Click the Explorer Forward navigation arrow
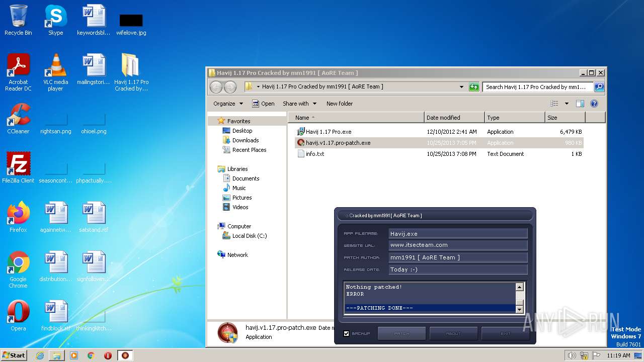This screenshot has width=644, height=362. (230, 87)
